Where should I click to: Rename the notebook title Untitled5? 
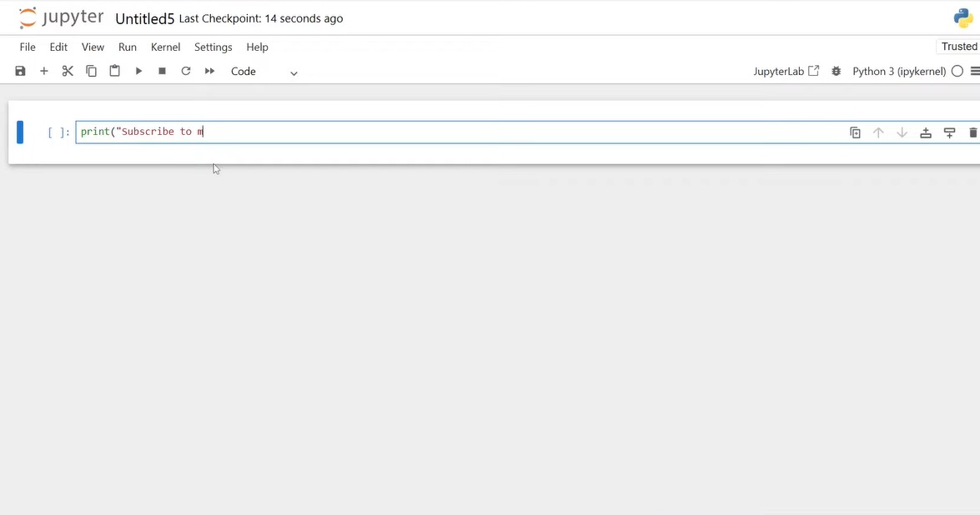tap(145, 18)
